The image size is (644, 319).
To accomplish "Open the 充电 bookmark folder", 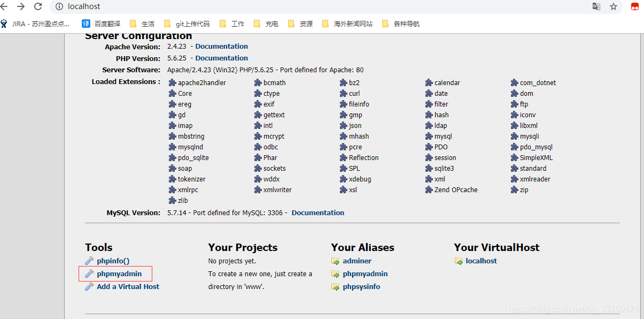I will click(x=266, y=24).
